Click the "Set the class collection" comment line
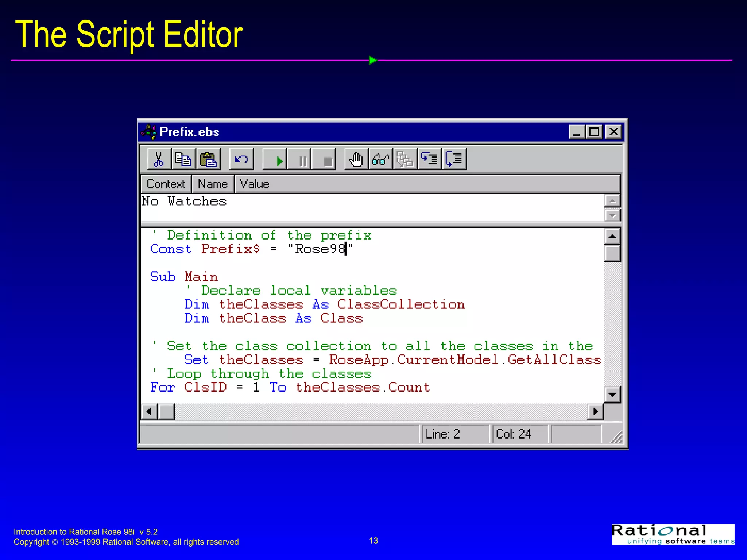 coord(372,346)
